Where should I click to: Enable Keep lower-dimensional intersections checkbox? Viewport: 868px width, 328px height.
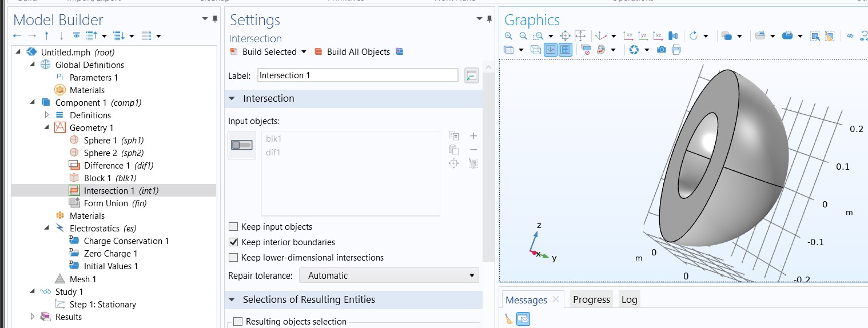pos(233,258)
